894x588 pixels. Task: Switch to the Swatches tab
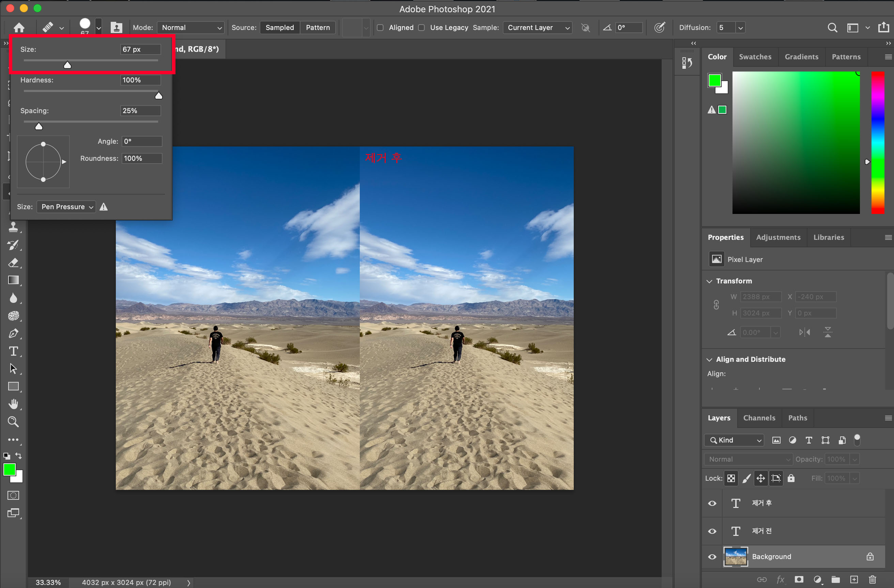pos(755,57)
